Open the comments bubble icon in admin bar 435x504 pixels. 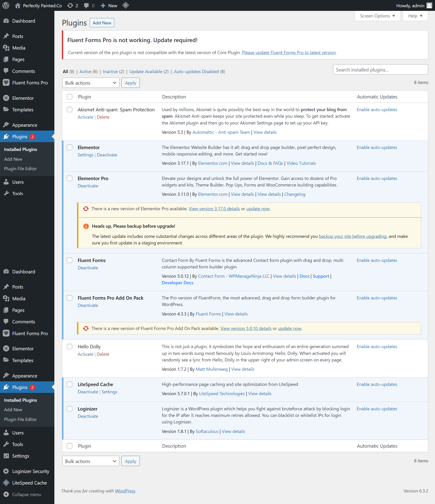(86, 6)
